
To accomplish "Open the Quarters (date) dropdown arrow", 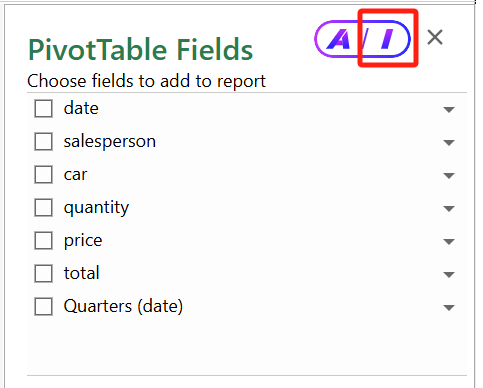I will [449, 308].
